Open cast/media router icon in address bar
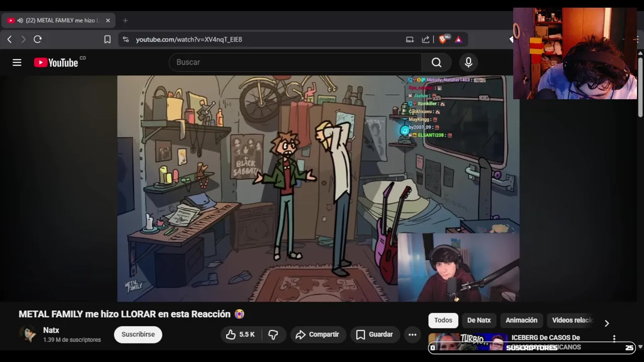 tap(410, 39)
